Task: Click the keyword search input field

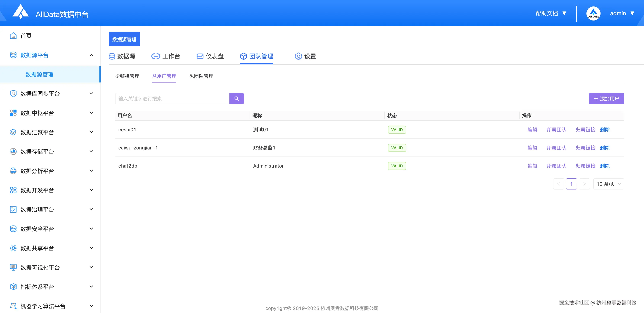Action: pyautogui.click(x=172, y=98)
